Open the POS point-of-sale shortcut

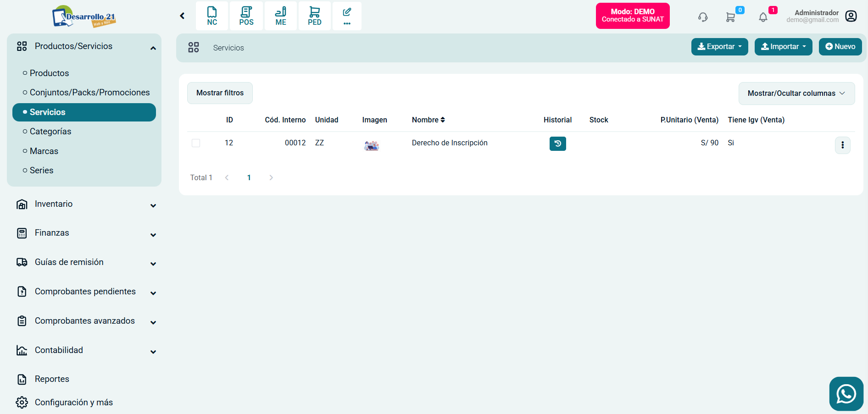246,16
